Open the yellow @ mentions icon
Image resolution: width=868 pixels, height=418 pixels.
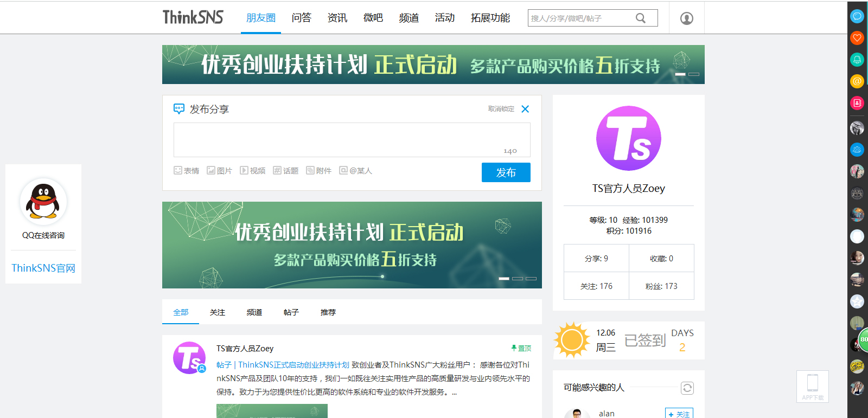point(857,81)
